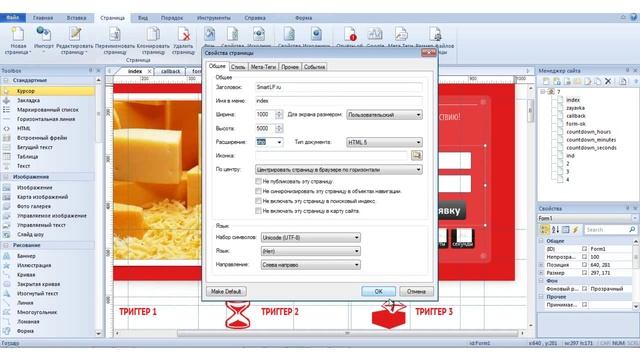The image size is (640, 360).
Task: Increase the Ширина width spinner value
Action: point(279,112)
